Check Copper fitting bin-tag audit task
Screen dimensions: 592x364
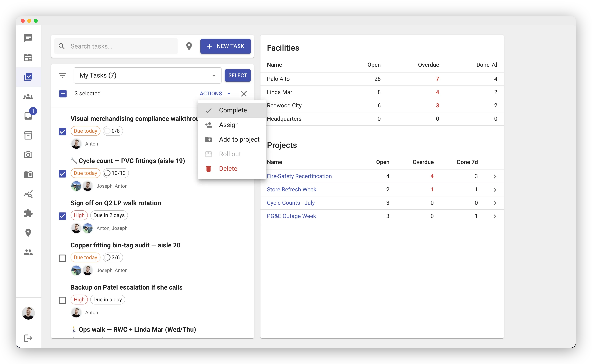tap(62, 258)
